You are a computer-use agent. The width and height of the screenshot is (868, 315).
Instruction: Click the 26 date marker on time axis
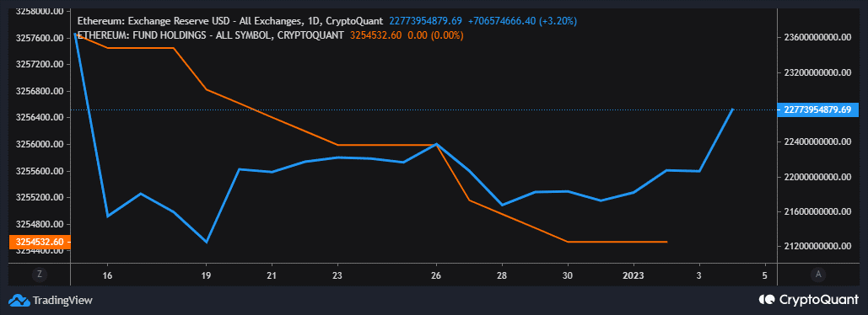(436, 275)
